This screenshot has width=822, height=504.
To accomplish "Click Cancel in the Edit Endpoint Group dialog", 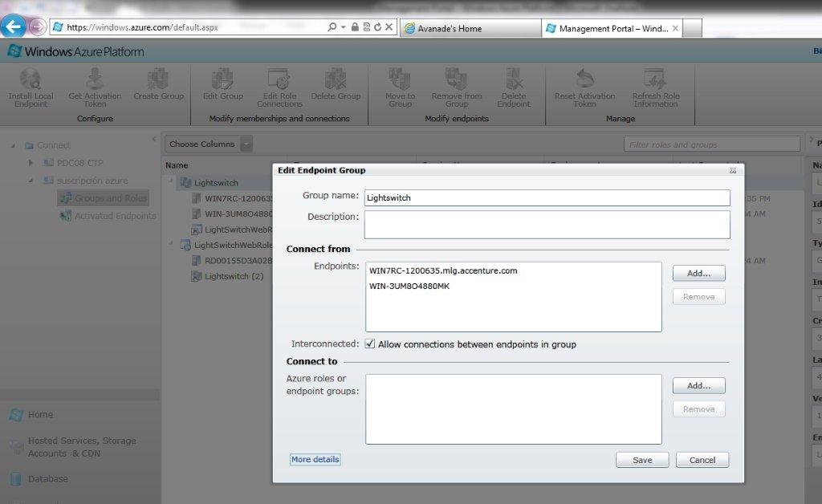I will tap(702, 460).
